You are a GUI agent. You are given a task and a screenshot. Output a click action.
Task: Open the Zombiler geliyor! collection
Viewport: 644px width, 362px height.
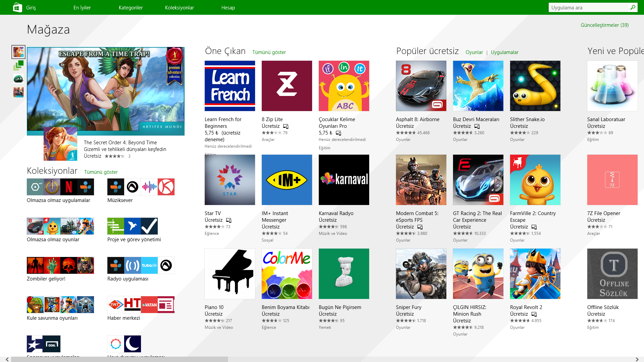tap(60, 269)
